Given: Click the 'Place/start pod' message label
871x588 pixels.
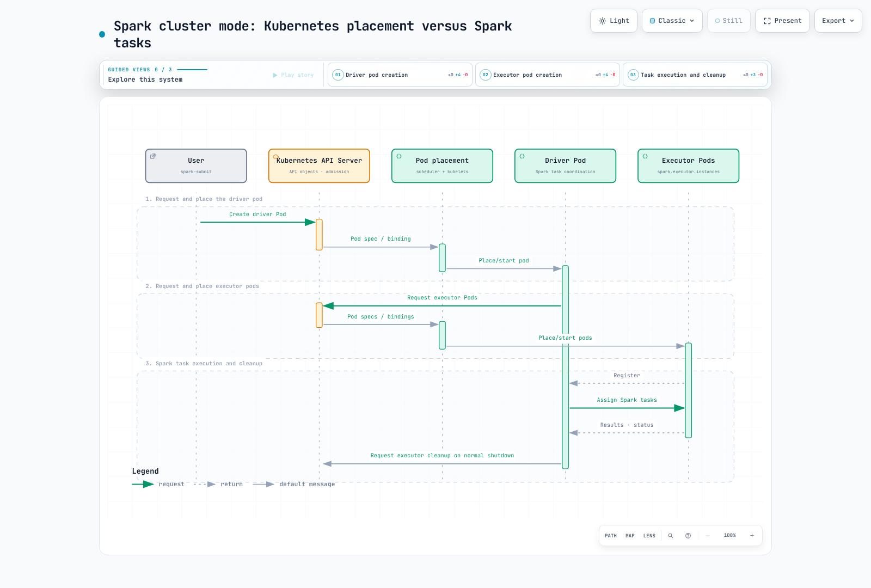Looking at the screenshot, I should click(504, 261).
